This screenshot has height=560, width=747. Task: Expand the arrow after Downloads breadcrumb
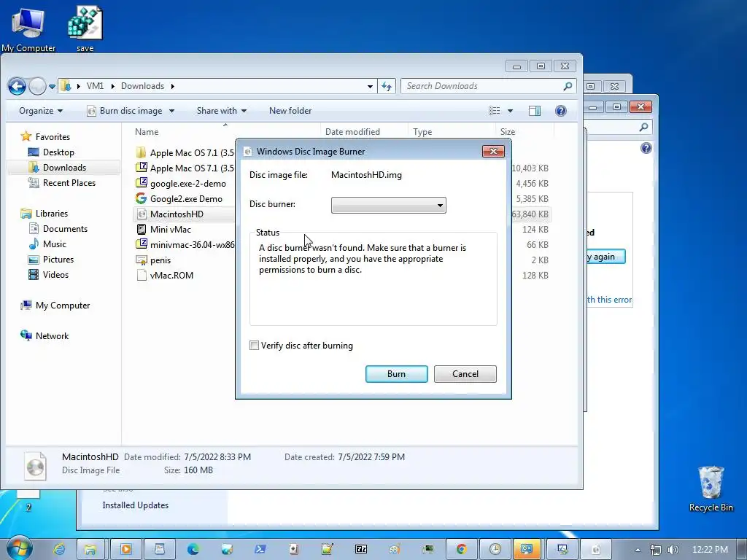pyautogui.click(x=172, y=86)
